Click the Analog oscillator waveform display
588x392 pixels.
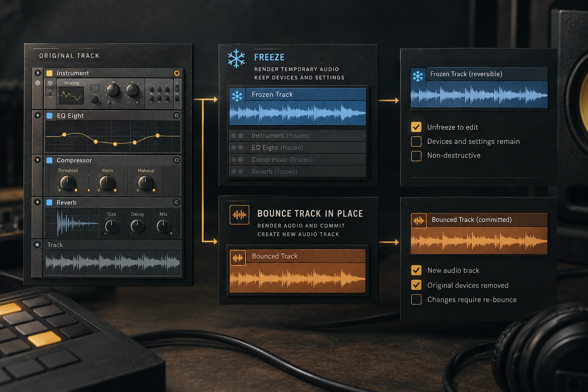click(72, 95)
